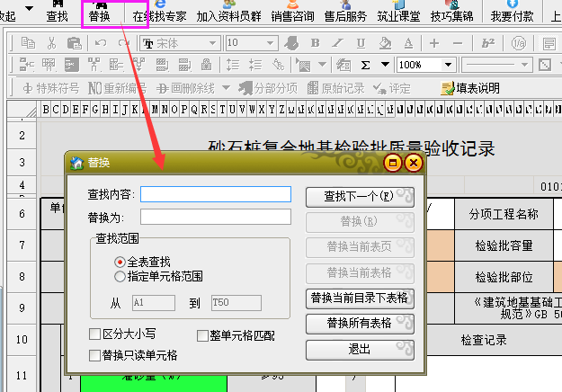Image resolution: width=562 pixels, height=392 pixels.
Task: Select the 指定单元格范围 radio button
Action: point(120,275)
